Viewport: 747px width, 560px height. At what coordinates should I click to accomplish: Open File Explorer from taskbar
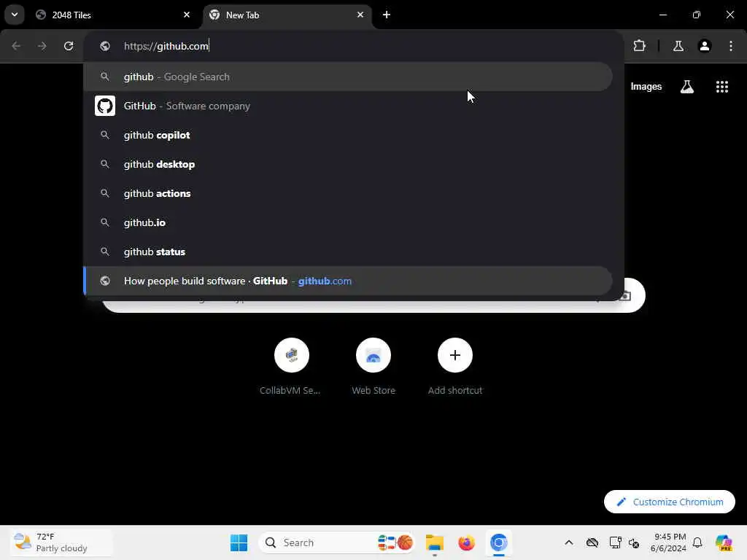[x=435, y=542]
